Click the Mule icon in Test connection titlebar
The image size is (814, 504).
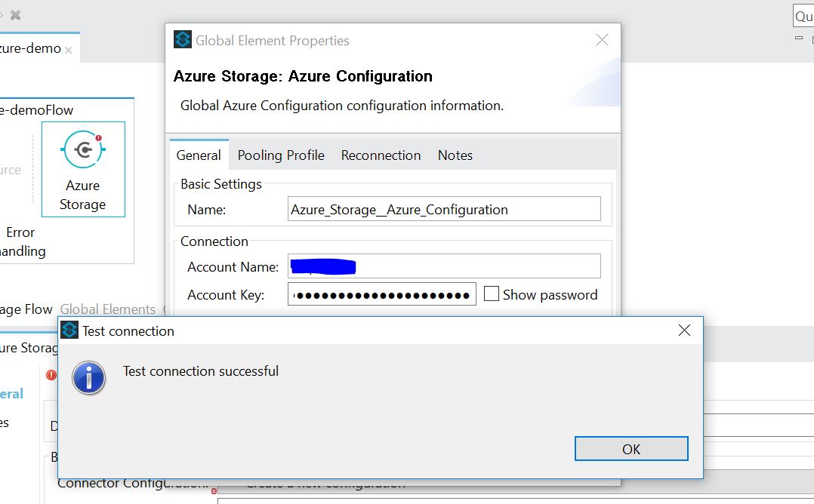69,330
